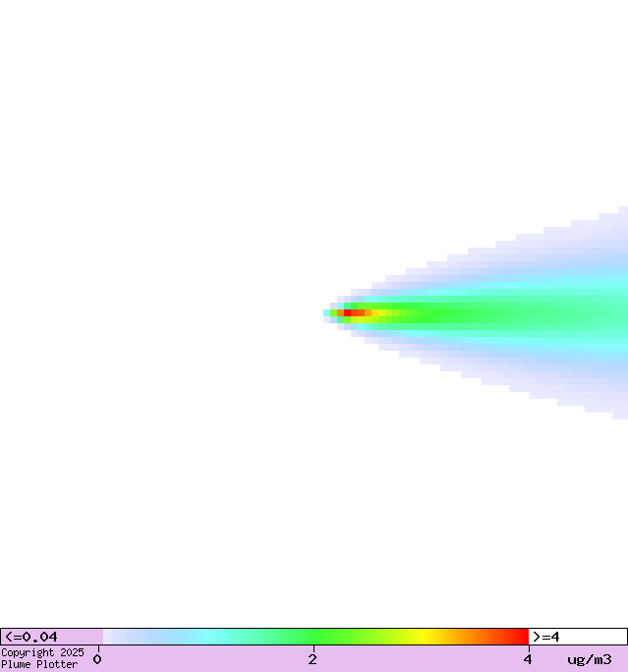Screen dimensions: 628x672
Task: Click the "0" tick label on color scale
Action: coord(97,659)
